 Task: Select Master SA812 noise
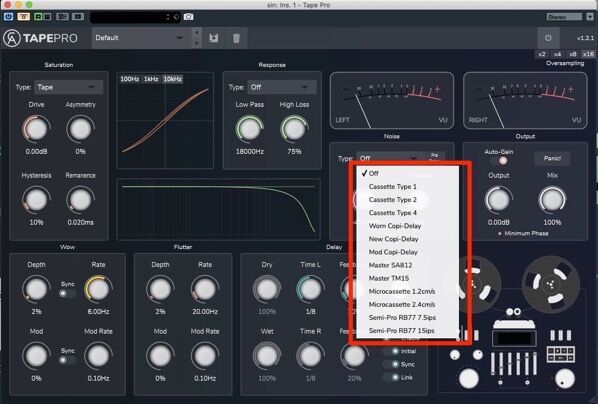click(407, 265)
